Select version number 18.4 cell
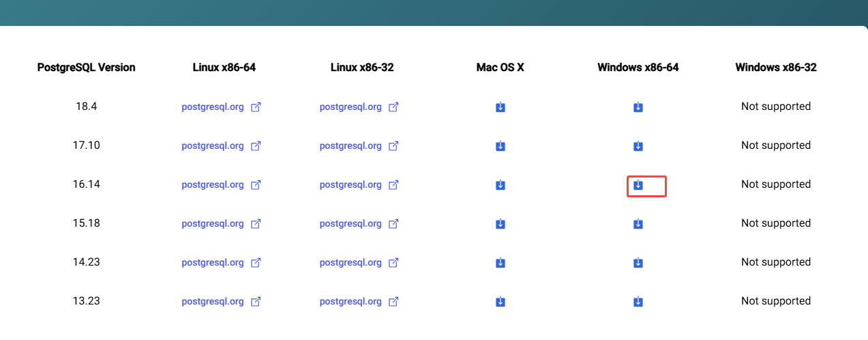This screenshot has width=868, height=340. click(87, 107)
